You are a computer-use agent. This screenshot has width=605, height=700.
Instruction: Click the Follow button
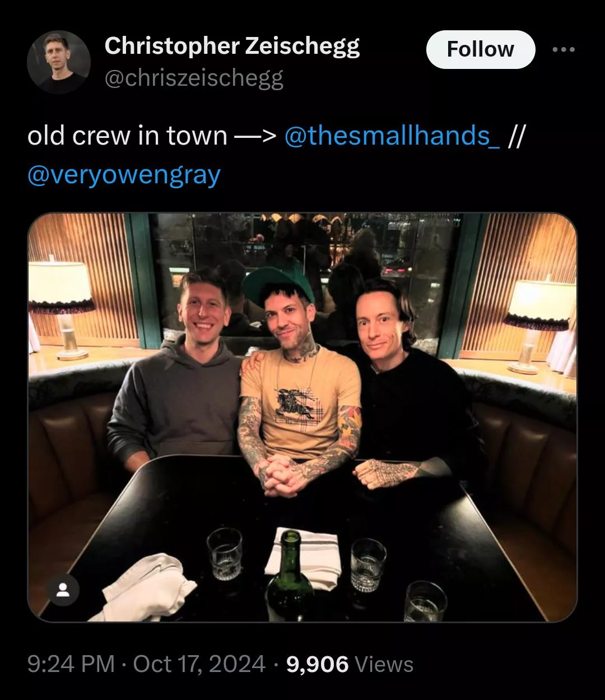pos(481,49)
